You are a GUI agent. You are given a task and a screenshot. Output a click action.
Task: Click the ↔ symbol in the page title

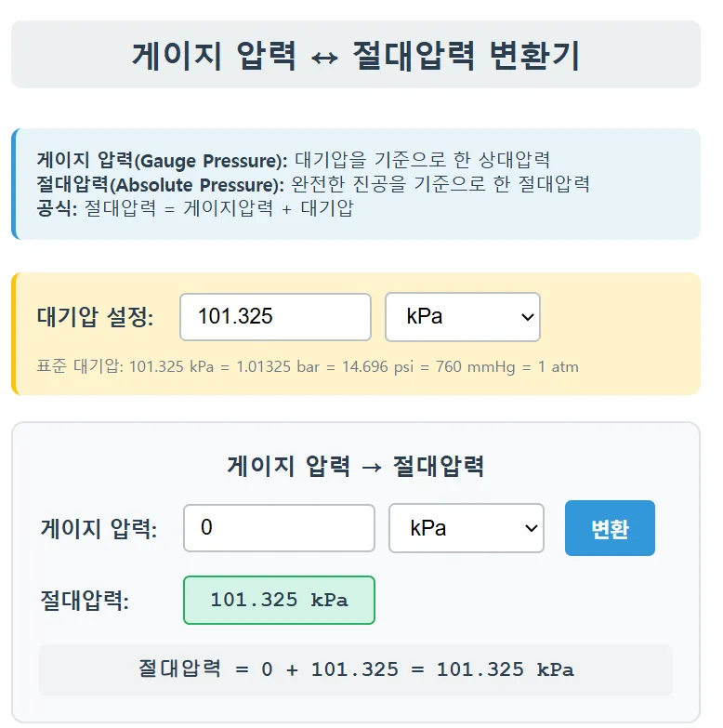pyautogui.click(x=324, y=56)
